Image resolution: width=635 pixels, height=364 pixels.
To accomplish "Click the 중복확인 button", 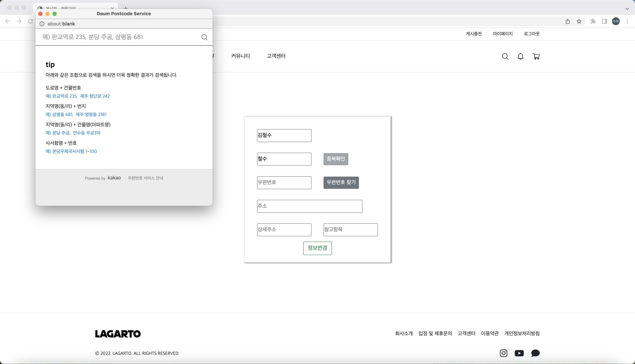I will click(x=336, y=159).
